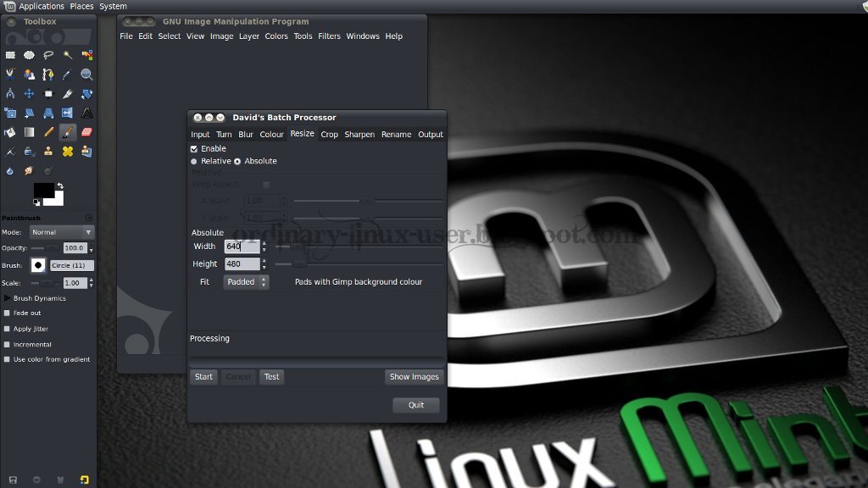Swap foreground and background colors

(60, 186)
